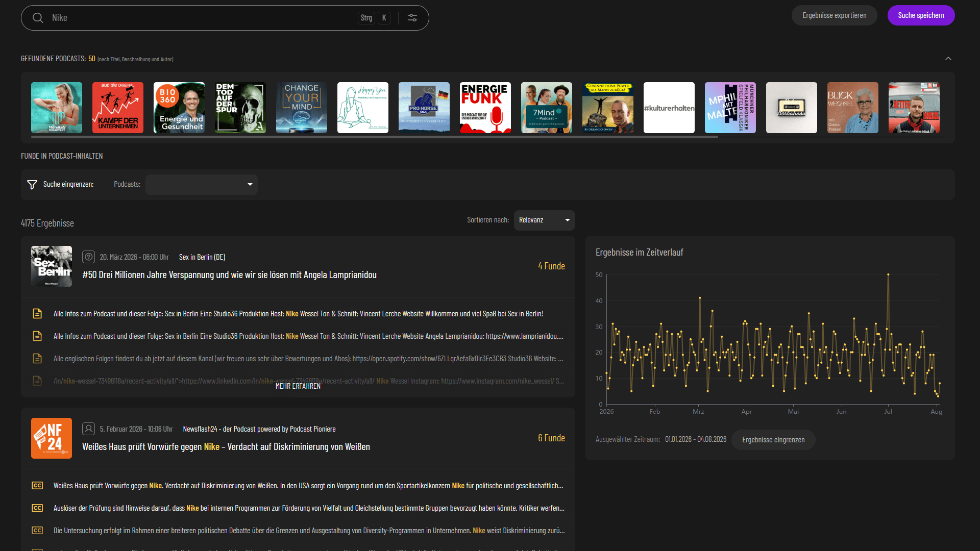Click the Suche speichern button

click(921, 15)
